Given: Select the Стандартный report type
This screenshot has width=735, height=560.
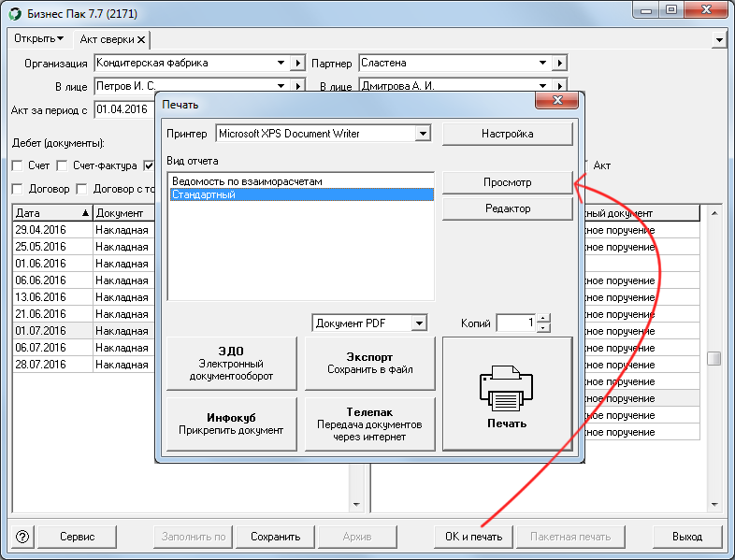Looking at the screenshot, I should [300, 194].
